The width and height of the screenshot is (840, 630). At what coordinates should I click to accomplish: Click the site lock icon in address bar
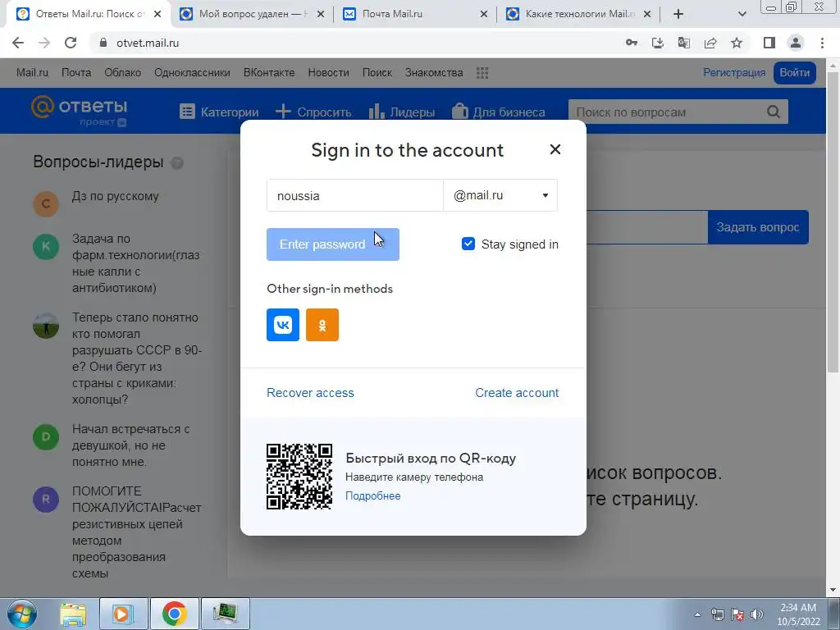tap(103, 43)
